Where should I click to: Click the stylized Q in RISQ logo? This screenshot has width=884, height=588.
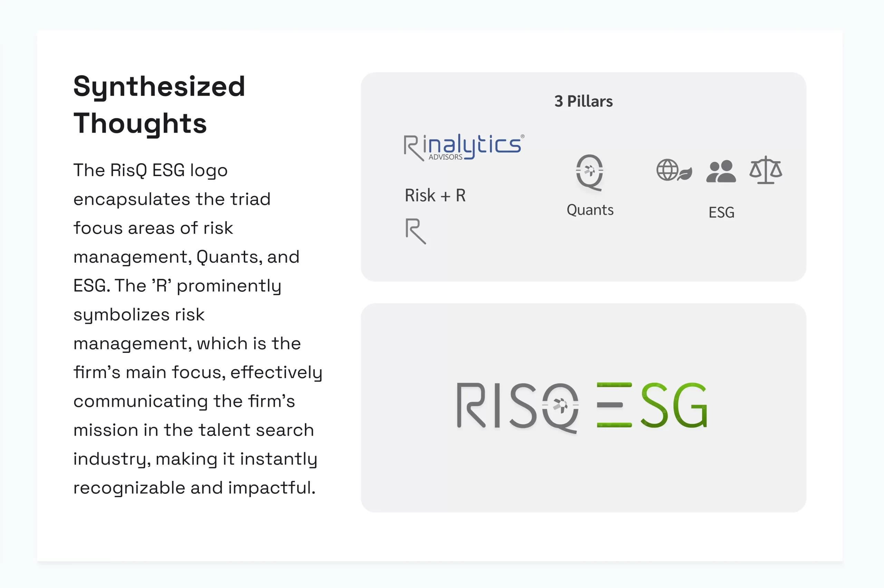tap(561, 408)
